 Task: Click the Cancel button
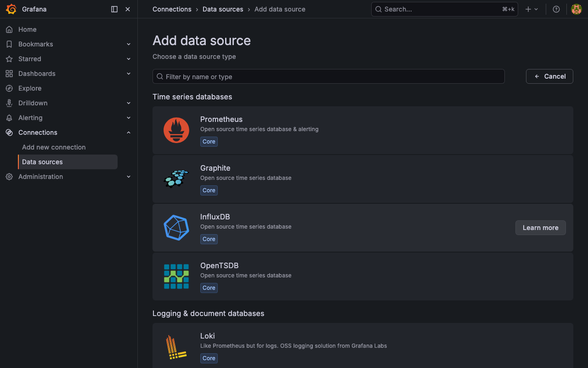549,76
